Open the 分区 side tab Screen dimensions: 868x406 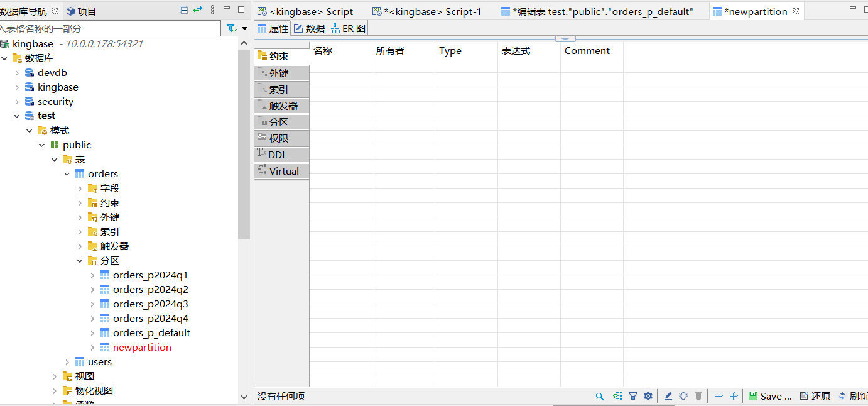278,122
